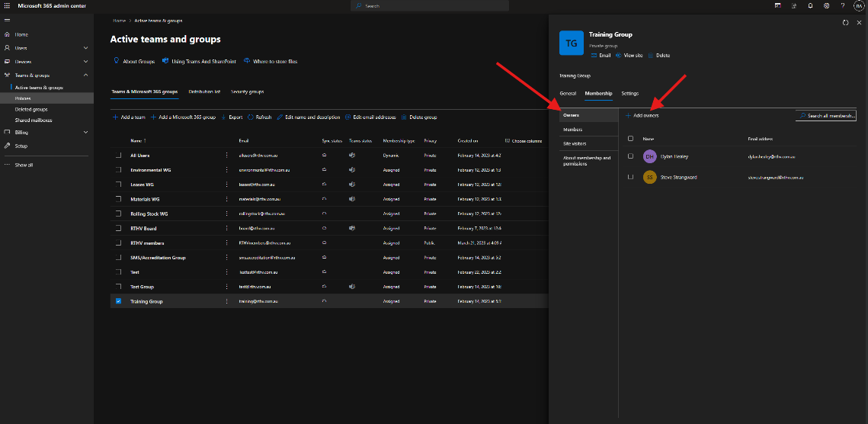Viewport: 868px width, 424px height.
Task: Uncheck the Training Group row checkbox
Action: click(x=118, y=301)
